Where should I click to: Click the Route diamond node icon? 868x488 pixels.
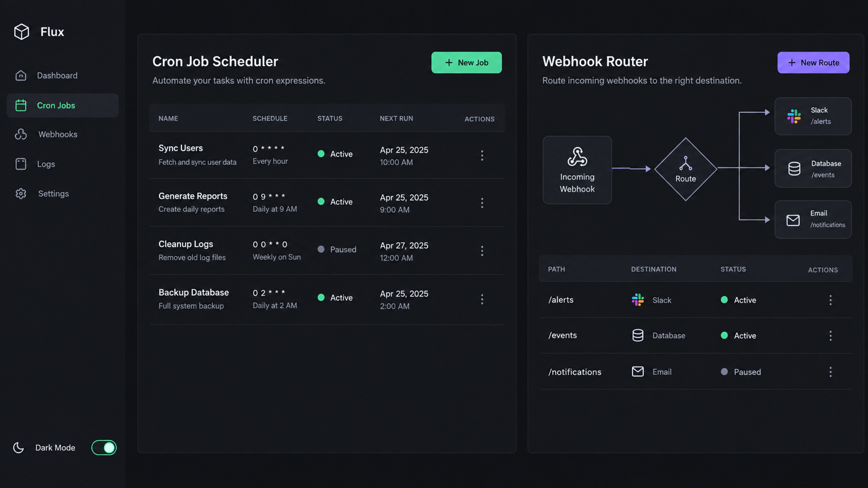(x=686, y=163)
